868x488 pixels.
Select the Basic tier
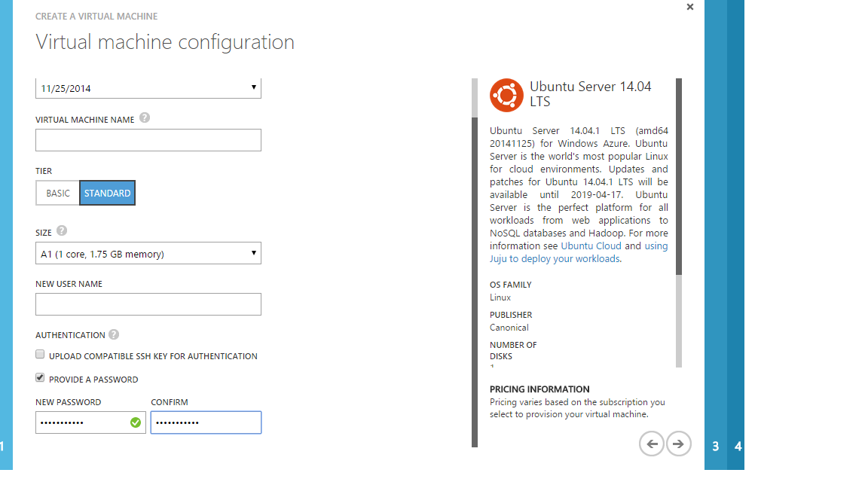58,193
